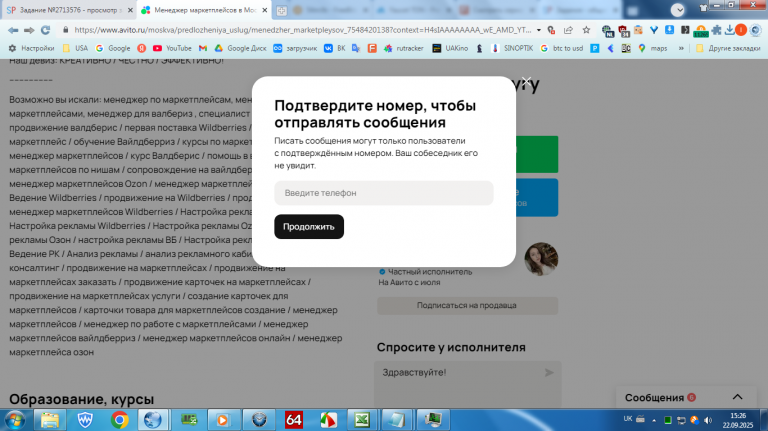Screen dimensions: 768x431
Task: Click the seller's avatar photo
Action: (x=541, y=259)
